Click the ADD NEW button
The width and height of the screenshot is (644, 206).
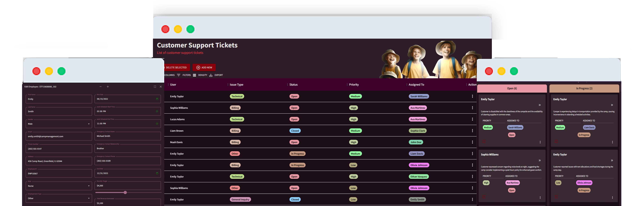[204, 67]
